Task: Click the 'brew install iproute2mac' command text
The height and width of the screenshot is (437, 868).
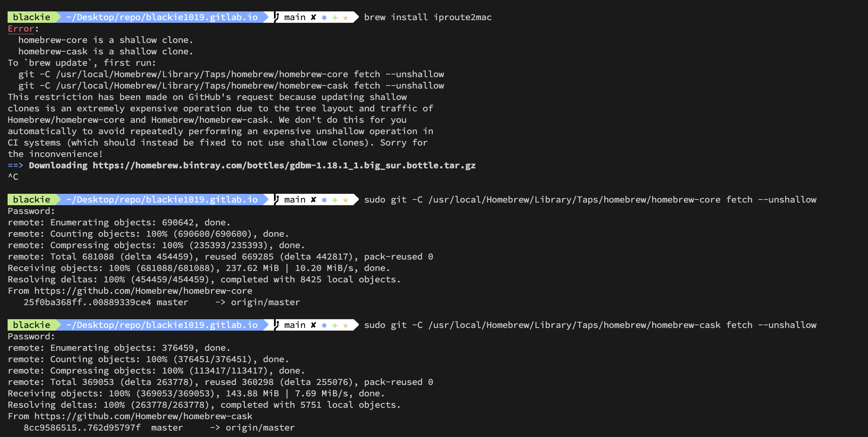Action: 428,17
